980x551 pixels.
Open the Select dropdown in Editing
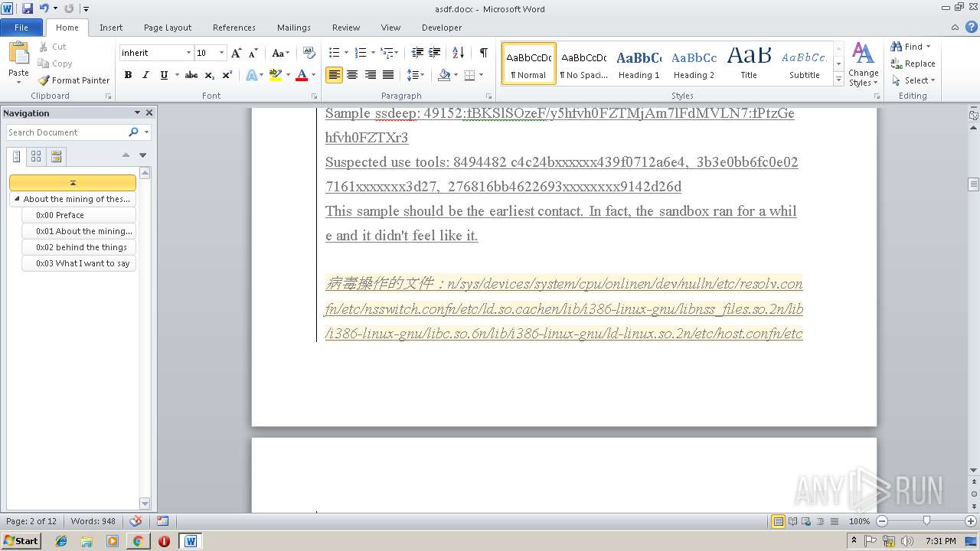(914, 80)
